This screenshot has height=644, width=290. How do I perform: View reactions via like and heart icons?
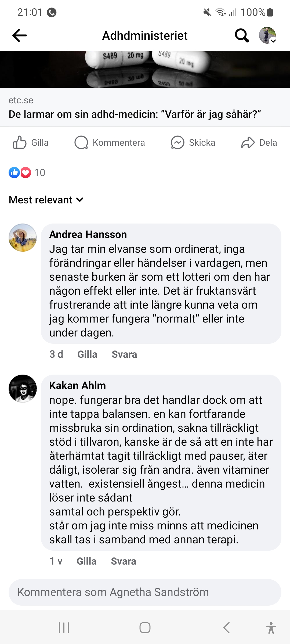[x=20, y=173]
